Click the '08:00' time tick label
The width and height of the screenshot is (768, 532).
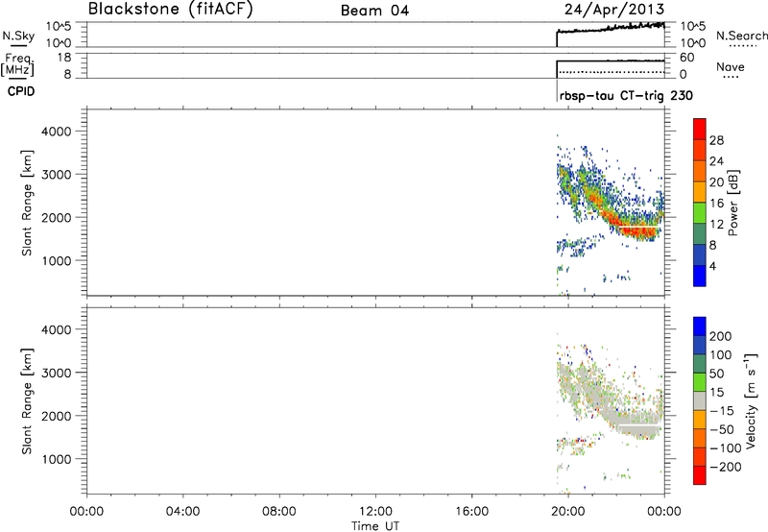(x=278, y=512)
